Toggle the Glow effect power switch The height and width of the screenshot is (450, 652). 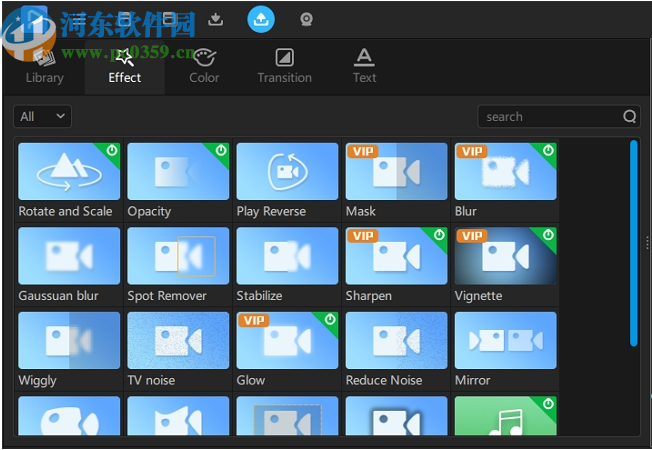(x=330, y=319)
